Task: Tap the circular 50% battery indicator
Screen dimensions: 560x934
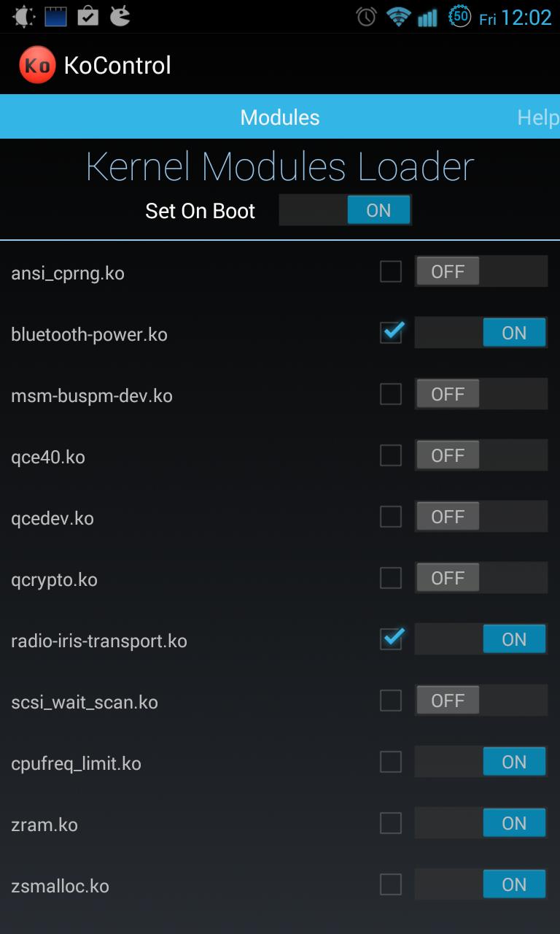Action: 461,16
